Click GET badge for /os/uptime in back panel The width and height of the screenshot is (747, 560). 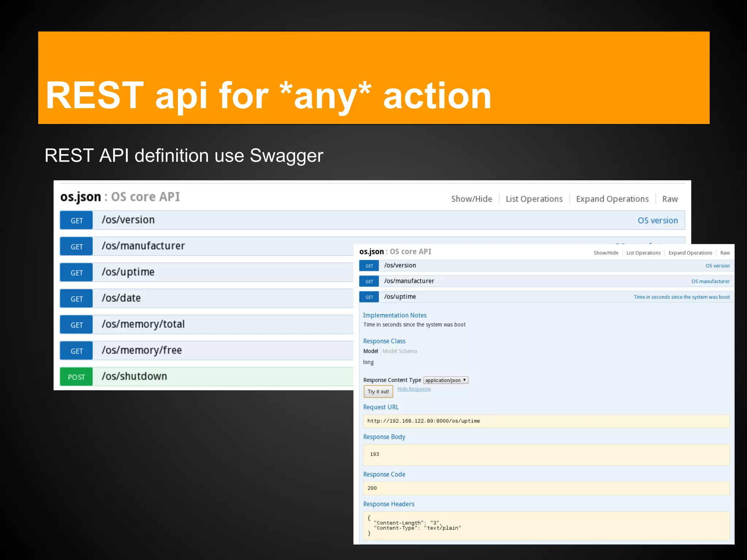(76, 272)
